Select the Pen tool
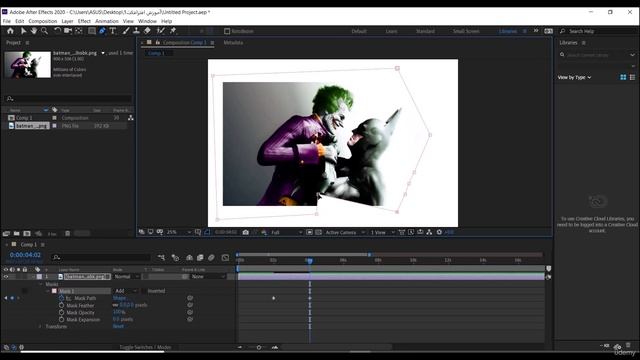 [102, 31]
